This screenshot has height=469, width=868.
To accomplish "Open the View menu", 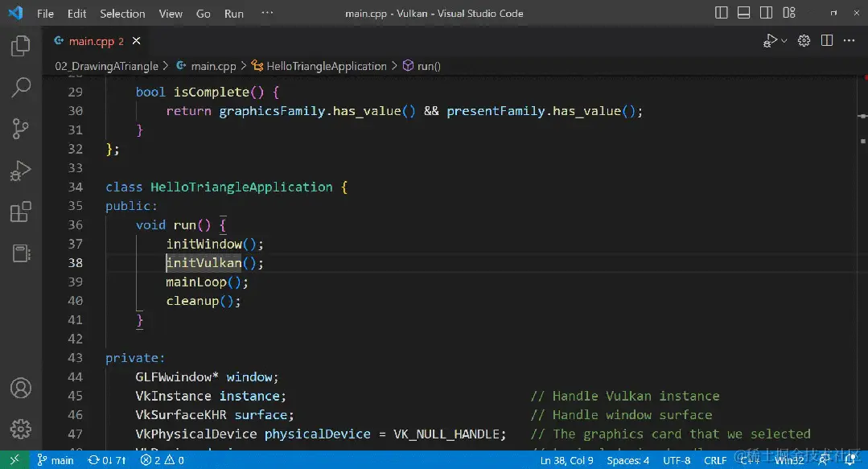I will [171, 14].
